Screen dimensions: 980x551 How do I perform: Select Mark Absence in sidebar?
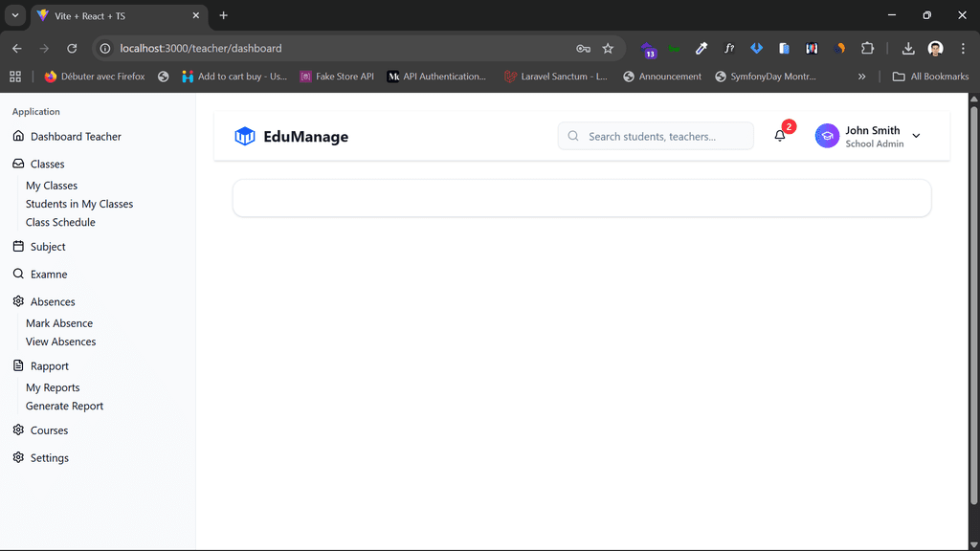(x=59, y=323)
